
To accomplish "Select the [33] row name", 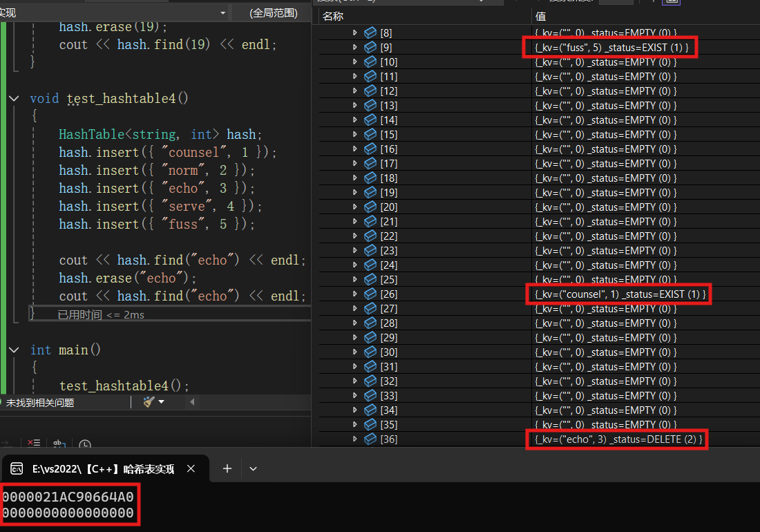I will pos(389,395).
